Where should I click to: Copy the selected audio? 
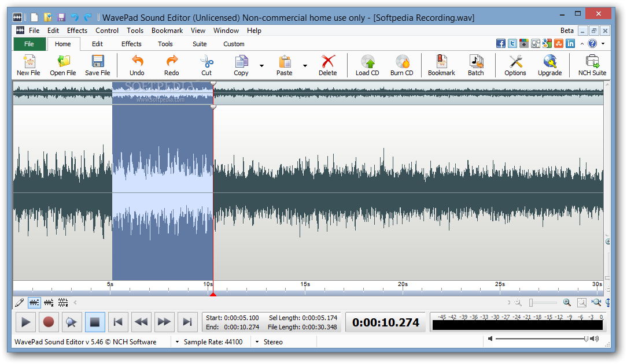tap(241, 65)
